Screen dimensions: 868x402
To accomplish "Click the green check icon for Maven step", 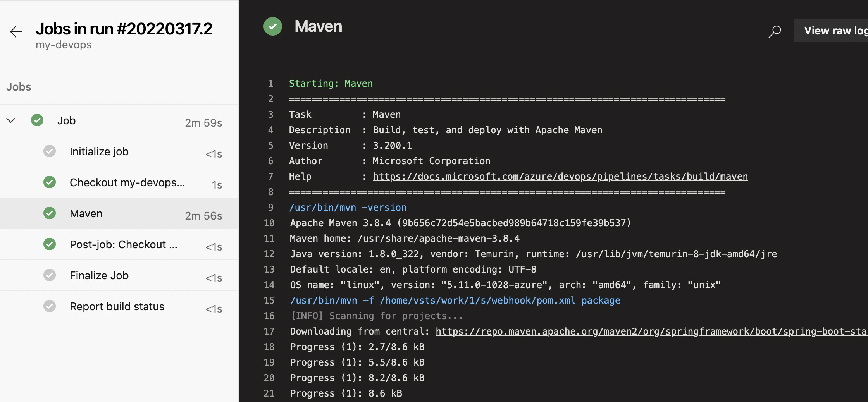I will [50, 213].
